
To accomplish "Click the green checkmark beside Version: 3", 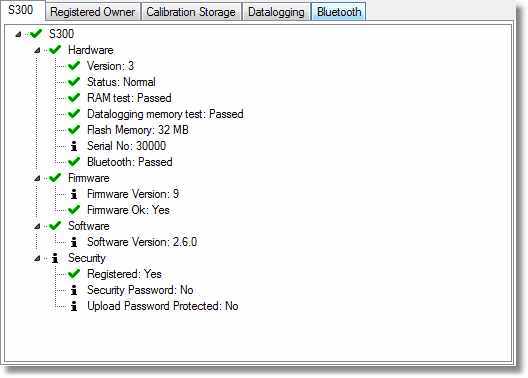I will click(x=74, y=66).
